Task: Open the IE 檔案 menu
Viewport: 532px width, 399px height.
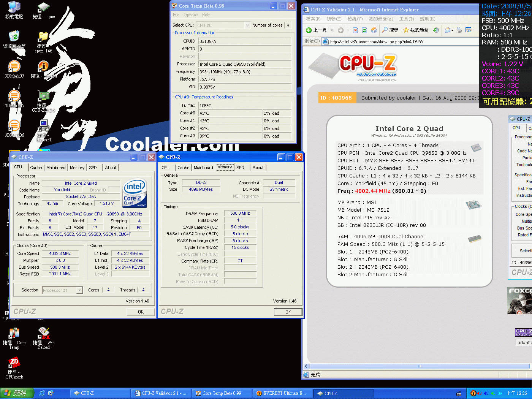Action: point(313,19)
